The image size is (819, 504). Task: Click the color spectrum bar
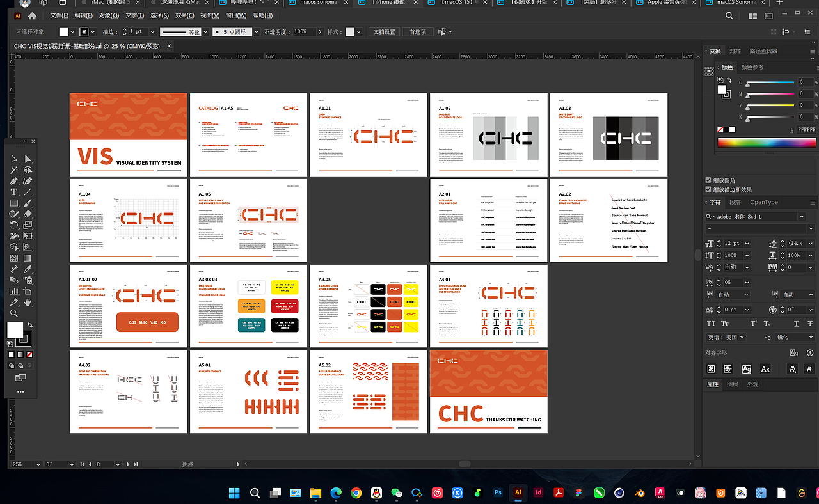767,143
